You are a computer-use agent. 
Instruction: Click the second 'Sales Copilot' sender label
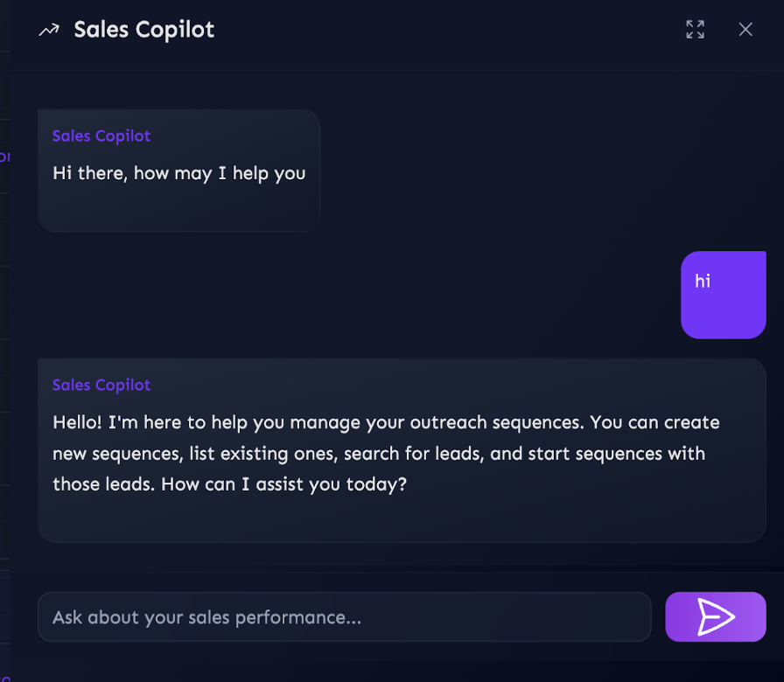pos(101,385)
